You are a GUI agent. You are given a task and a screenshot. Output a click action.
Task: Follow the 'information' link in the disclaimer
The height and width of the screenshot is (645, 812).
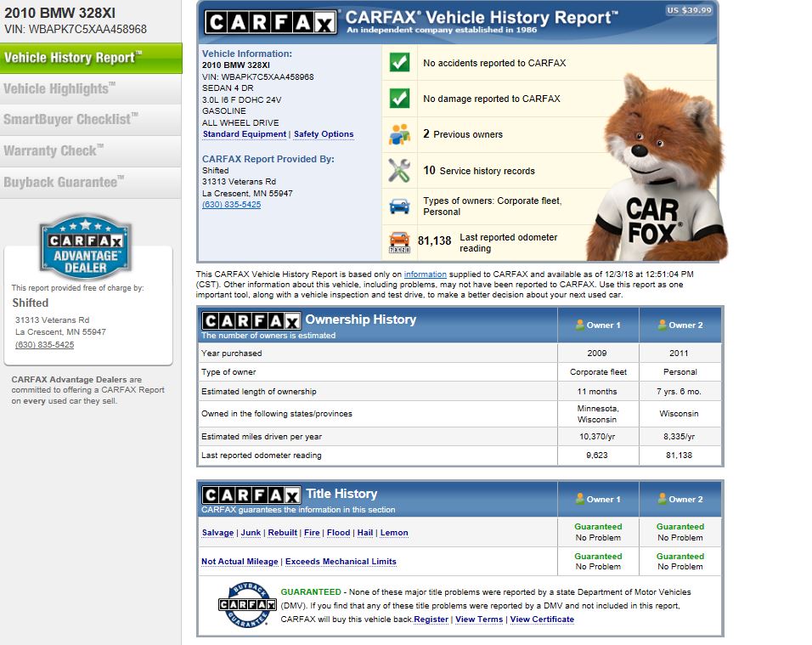(426, 274)
